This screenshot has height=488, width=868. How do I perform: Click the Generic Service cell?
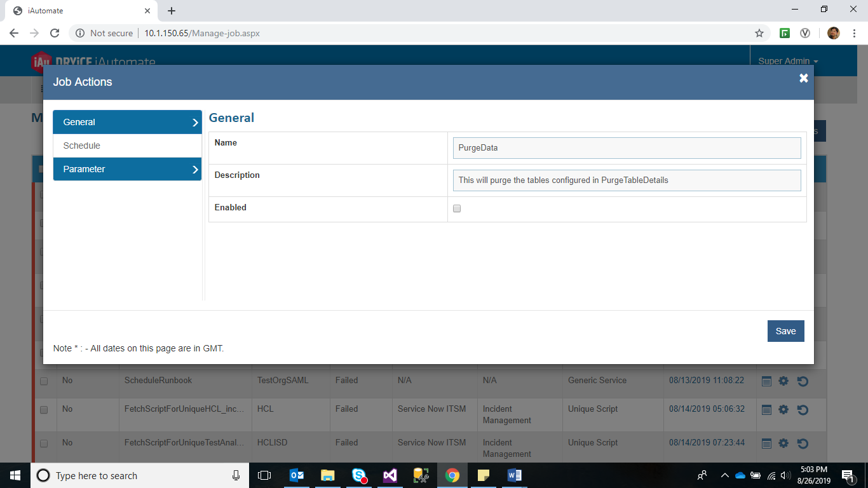597,380
